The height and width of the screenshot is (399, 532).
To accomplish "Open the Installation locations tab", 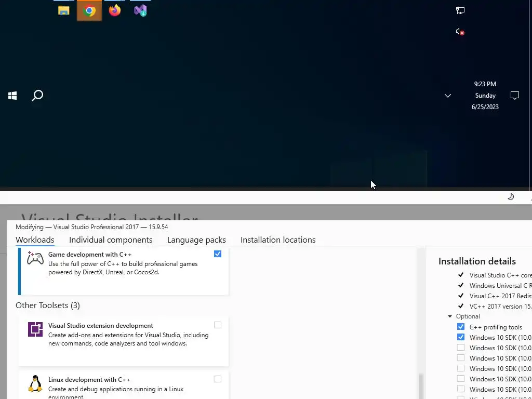I will pos(278,240).
